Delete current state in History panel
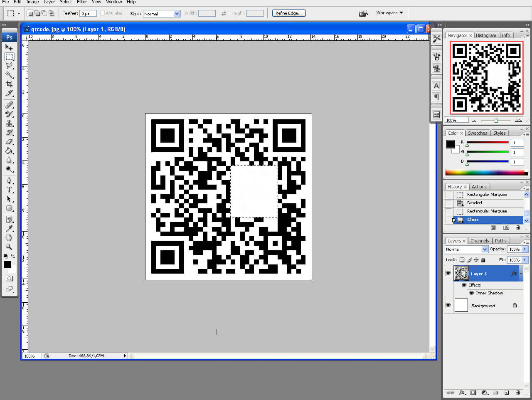The width and height of the screenshot is (532, 400). (x=518, y=227)
